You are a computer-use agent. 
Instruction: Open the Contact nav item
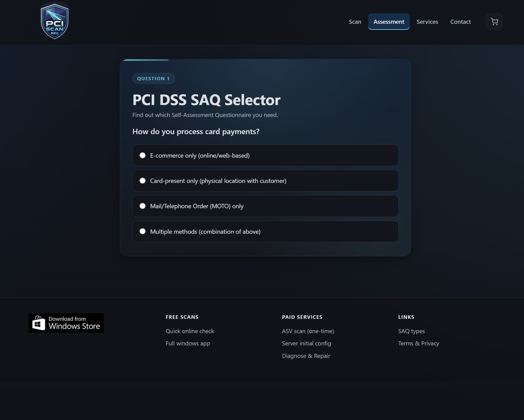460,22
